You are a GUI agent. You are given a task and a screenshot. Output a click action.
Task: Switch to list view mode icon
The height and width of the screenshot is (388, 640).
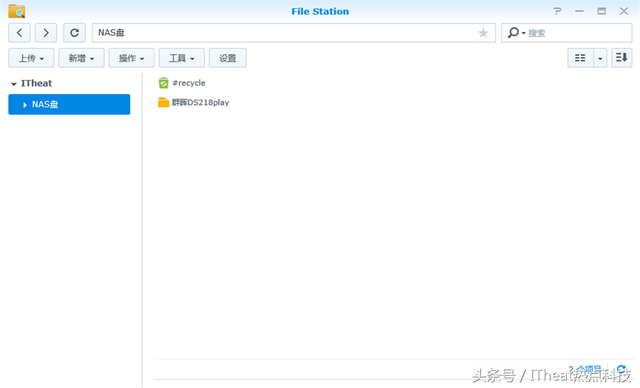[x=580, y=58]
